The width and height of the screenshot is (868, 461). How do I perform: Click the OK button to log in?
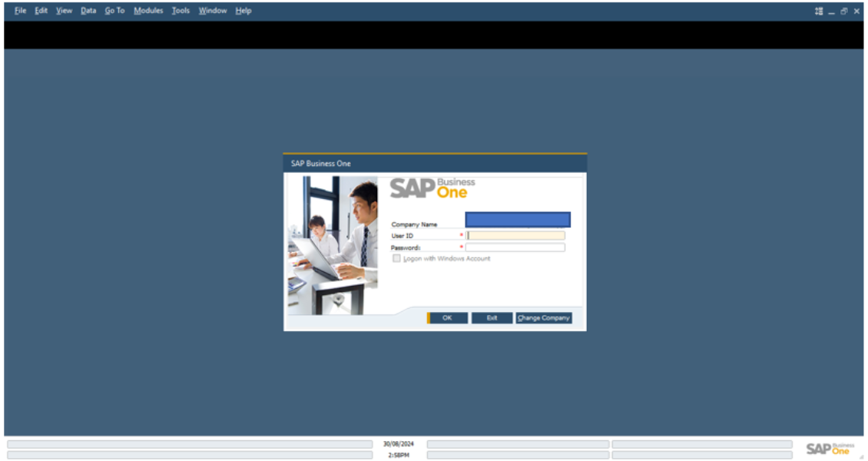point(447,318)
